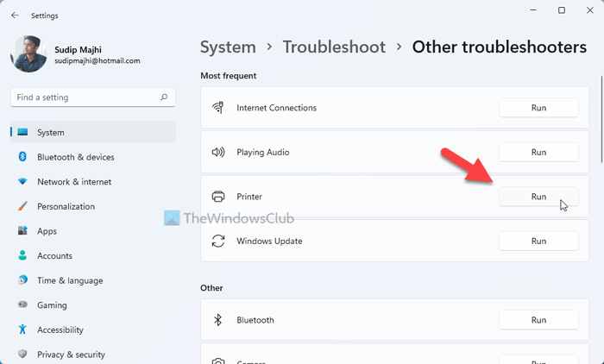
Task: Click the search magnifier icon
Action: pyautogui.click(x=164, y=97)
